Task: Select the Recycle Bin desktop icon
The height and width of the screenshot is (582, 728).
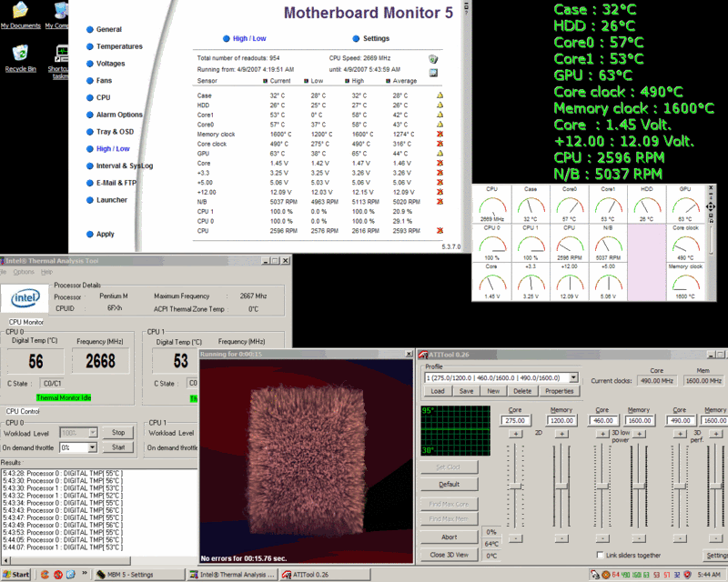Action: pyautogui.click(x=20, y=58)
